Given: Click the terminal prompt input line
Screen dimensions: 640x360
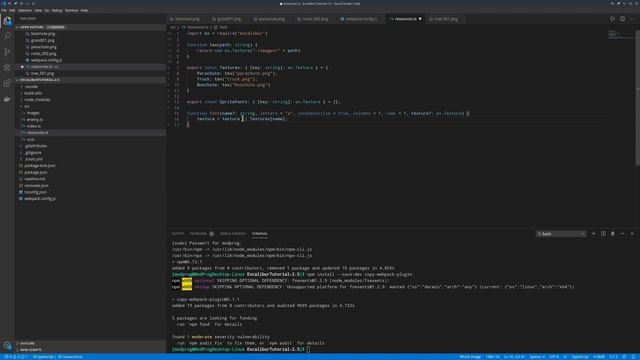Looking at the screenshot, I should (x=309, y=350).
